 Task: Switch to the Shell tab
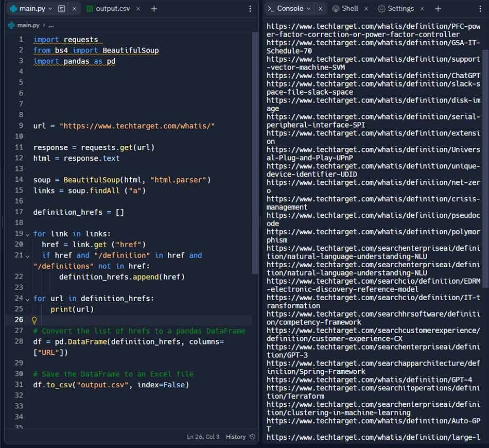pos(349,8)
